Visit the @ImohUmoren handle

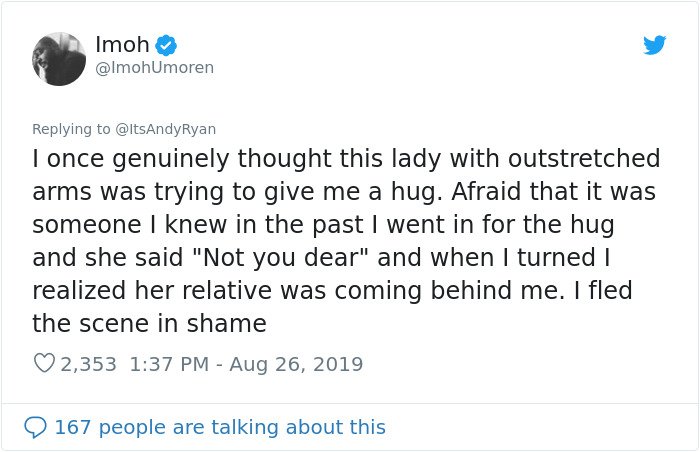154,67
